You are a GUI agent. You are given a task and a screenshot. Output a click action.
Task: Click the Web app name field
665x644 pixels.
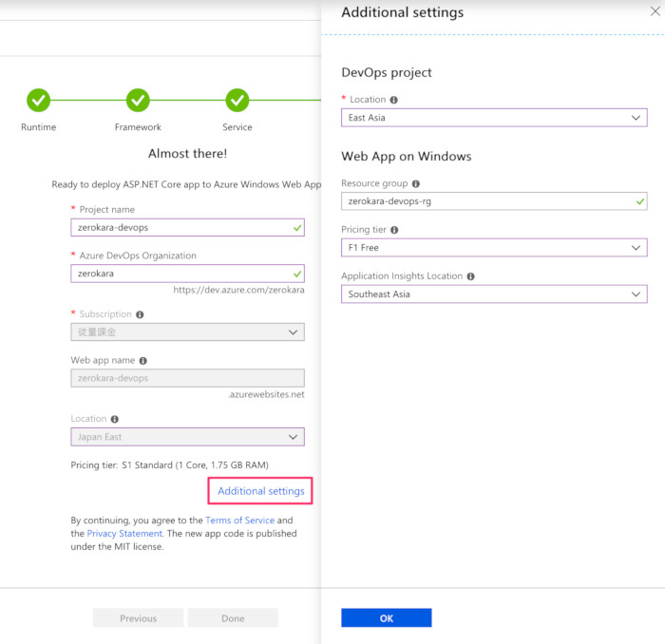coord(187,378)
